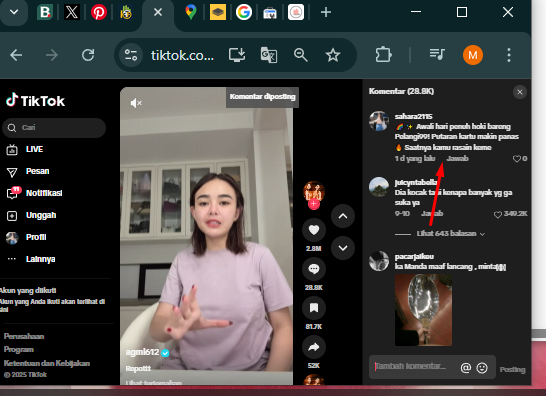The width and height of the screenshot is (546, 396).
Task: Install the app via address bar icon
Action: point(237,55)
